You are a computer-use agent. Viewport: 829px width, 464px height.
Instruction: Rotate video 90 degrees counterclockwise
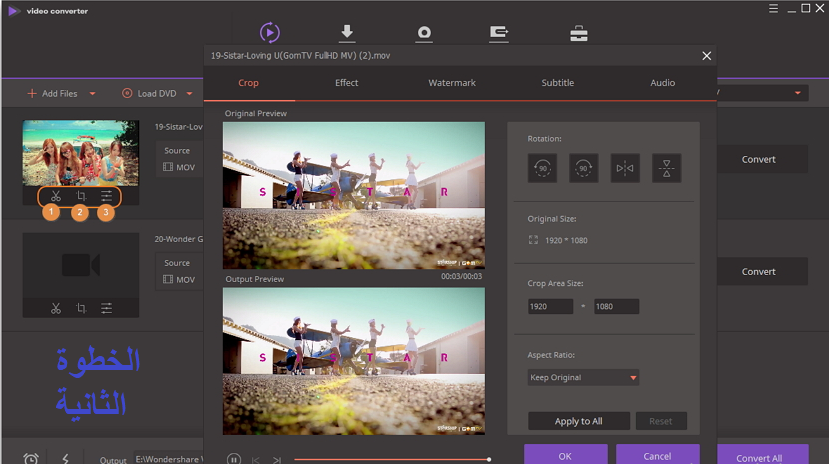pyautogui.click(x=542, y=168)
